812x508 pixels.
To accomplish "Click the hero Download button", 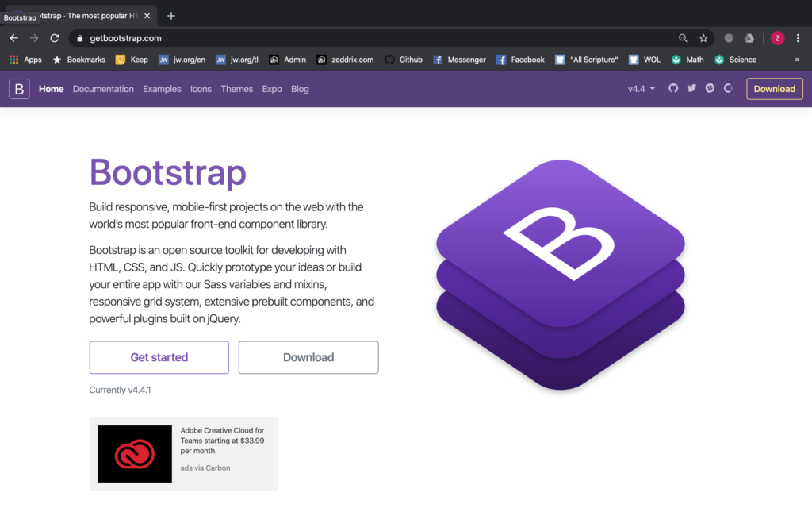I will [x=308, y=357].
